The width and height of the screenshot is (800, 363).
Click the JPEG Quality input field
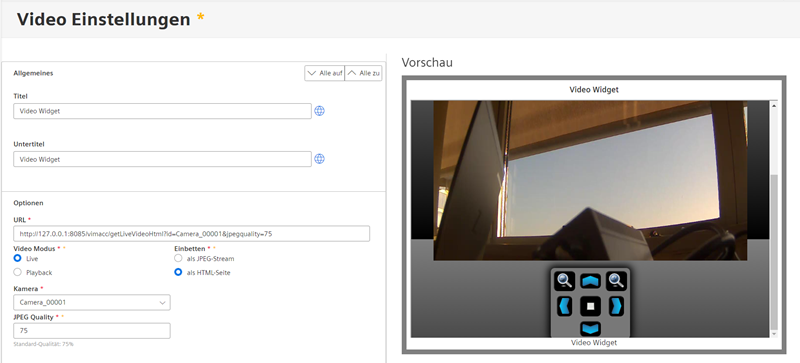92,331
